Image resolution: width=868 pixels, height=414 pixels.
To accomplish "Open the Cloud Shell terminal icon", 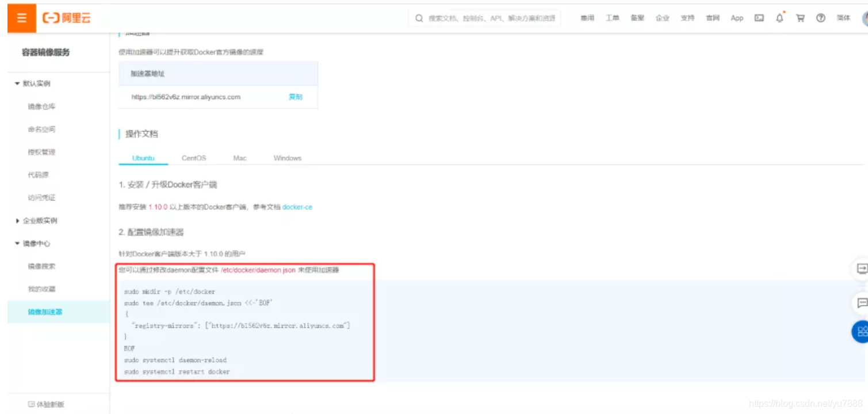I will coord(759,18).
